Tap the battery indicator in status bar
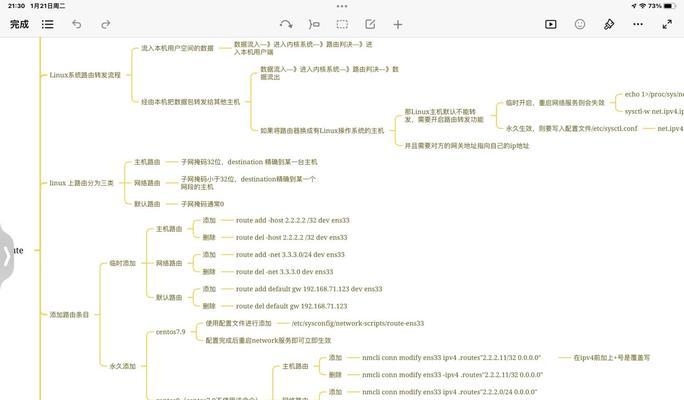Screen dimensions: 684x400 pyautogui.click(x=670, y=6)
